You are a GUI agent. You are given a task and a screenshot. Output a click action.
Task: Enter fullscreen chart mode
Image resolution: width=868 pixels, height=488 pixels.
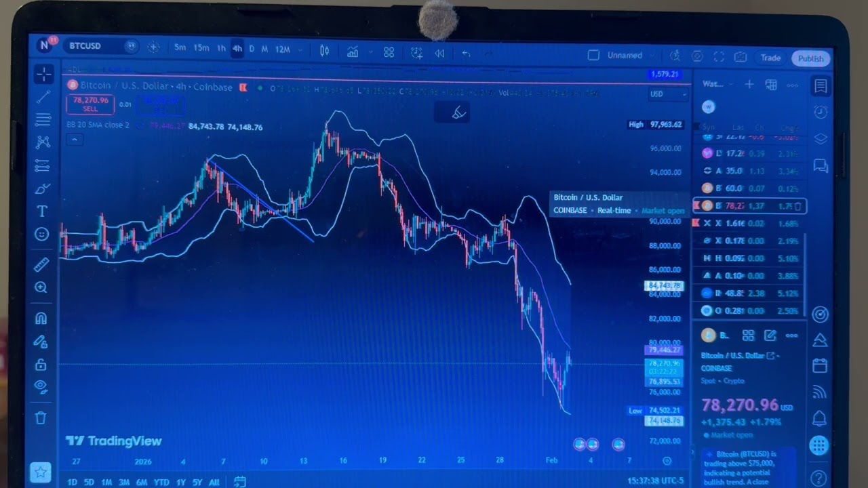click(719, 57)
